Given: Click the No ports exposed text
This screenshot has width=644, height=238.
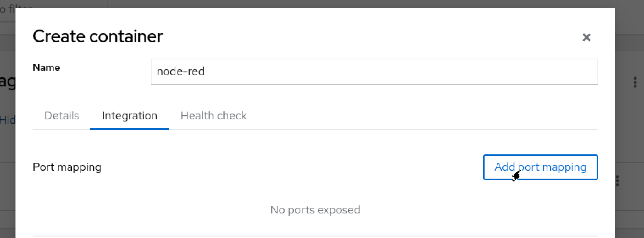Looking at the screenshot, I should pos(315,210).
